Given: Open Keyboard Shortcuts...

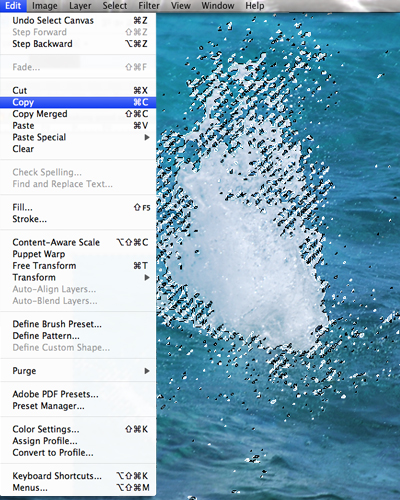Looking at the screenshot, I should click(78, 476).
